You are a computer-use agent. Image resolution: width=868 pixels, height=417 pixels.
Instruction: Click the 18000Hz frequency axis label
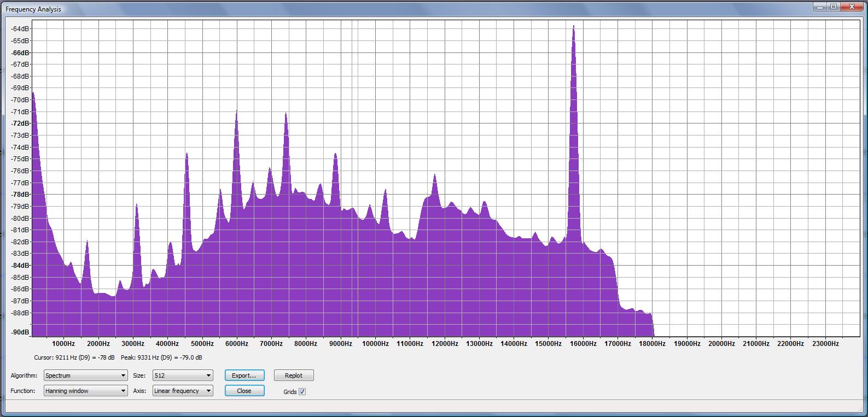653,344
